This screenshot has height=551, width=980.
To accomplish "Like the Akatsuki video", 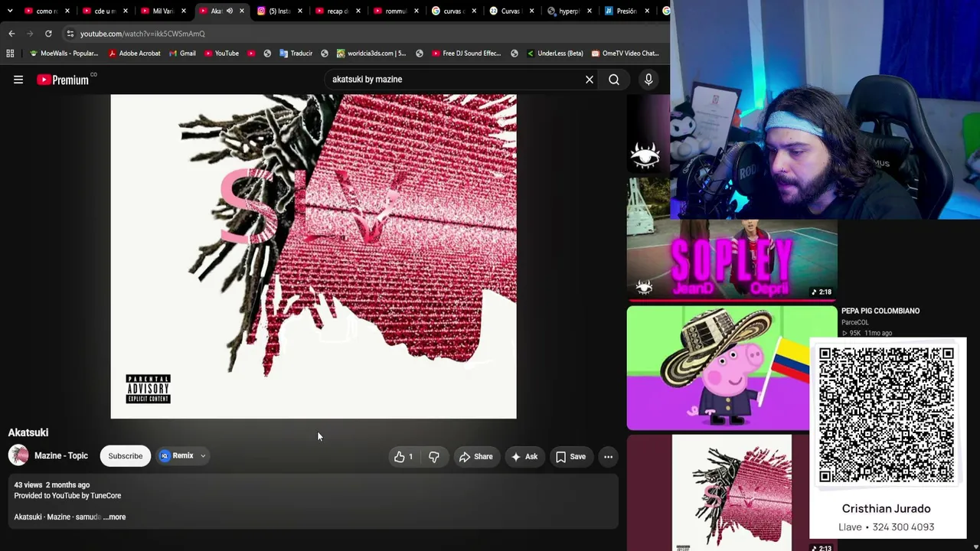I will 403,457.
